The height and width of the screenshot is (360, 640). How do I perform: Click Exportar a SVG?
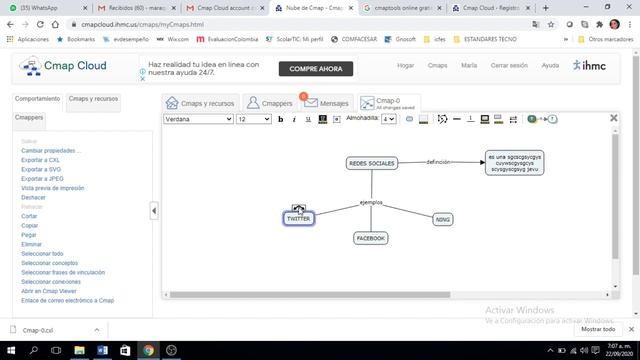[x=41, y=169]
